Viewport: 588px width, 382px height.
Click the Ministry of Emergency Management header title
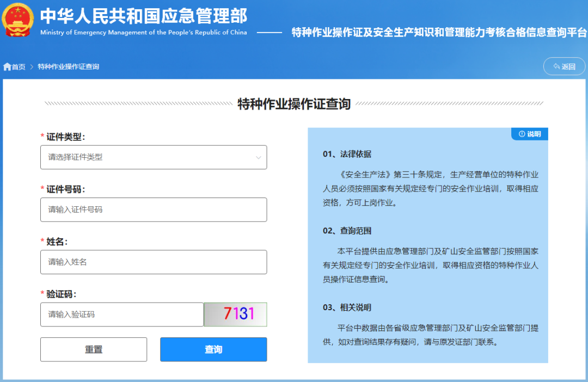pyautogui.click(x=143, y=17)
